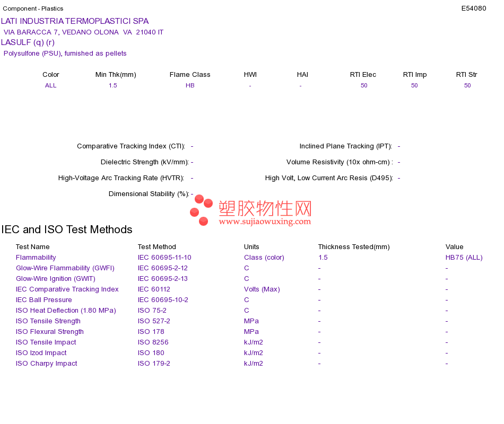Open ISO Charpy Impact link
The image size is (504, 424).
click(x=46, y=364)
